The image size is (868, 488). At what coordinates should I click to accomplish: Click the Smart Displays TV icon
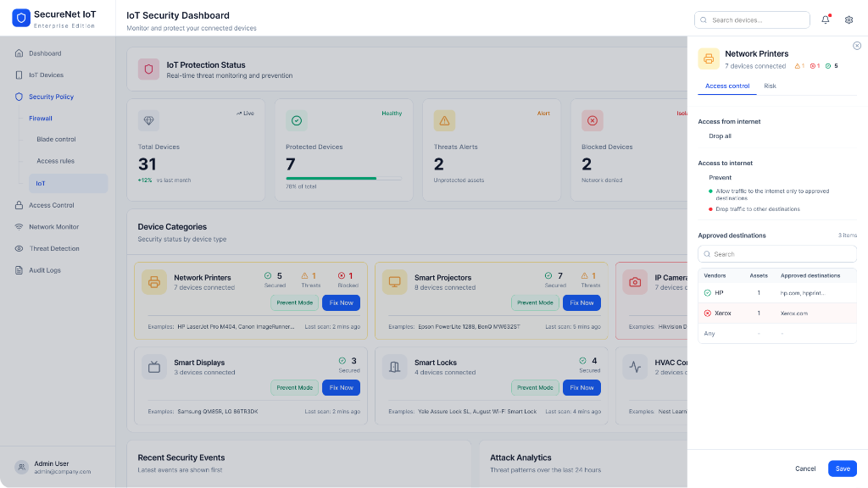point(154,367)
